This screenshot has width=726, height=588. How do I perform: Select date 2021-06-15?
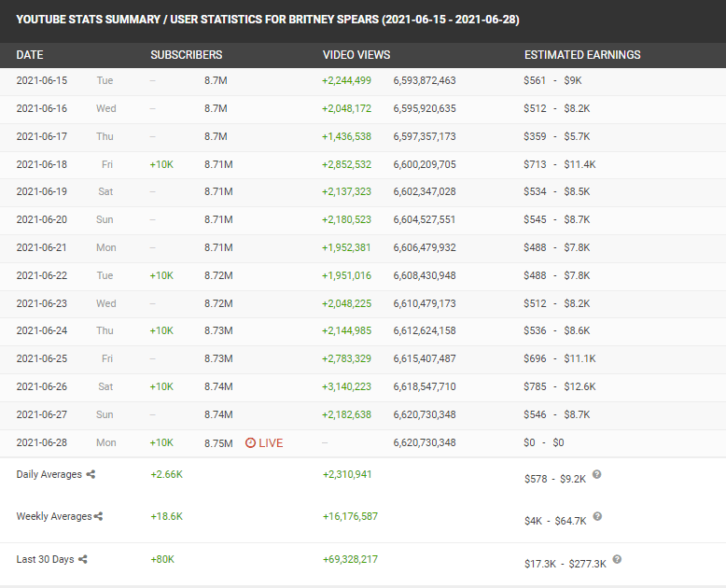tap(42, 80)
